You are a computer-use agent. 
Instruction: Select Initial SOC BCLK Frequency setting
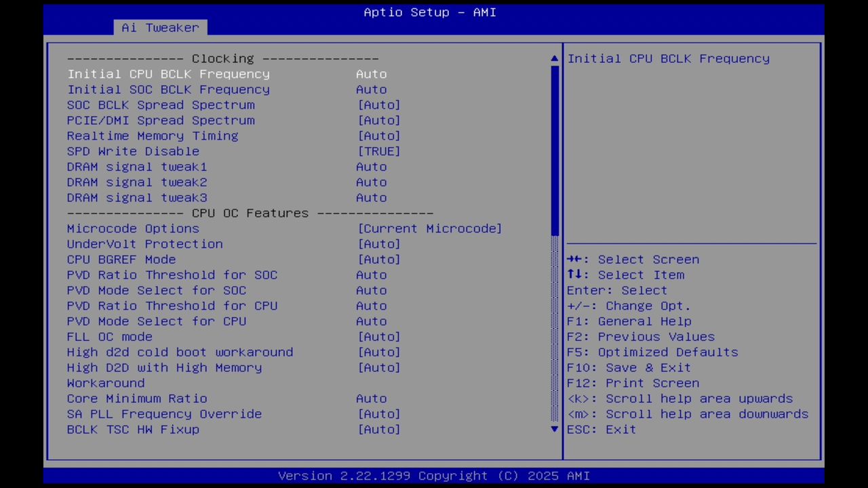(168, 89)
